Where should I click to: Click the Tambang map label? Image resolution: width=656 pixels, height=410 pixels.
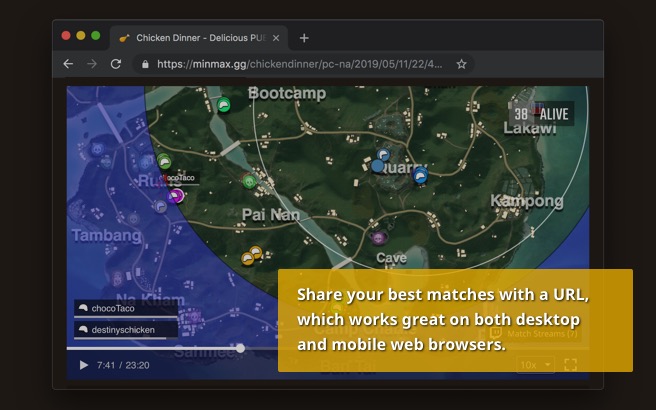(x=106, y=236)
